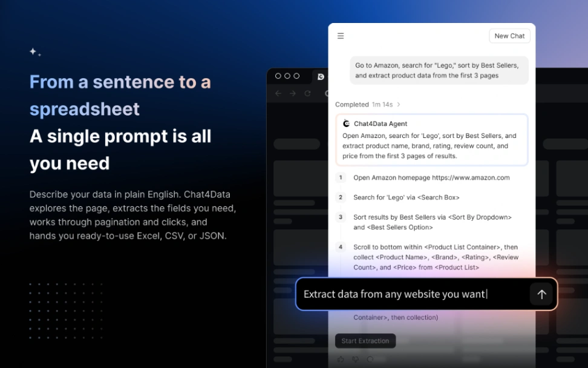This screenshot has width=588, height=368.
Task: Expand the Completed 1m 14s chevron
Action: (399, 105)
